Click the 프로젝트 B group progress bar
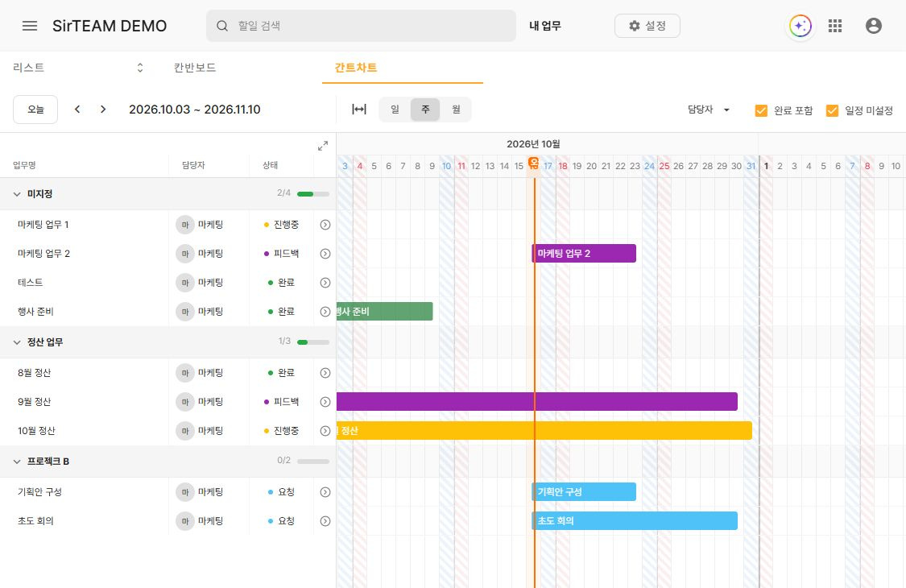This screenshot has height=588, width=906. [312, 462]
